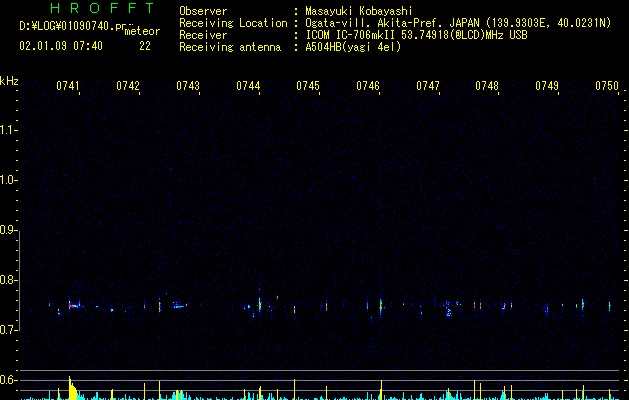Click the Receiving Location label
Image resolution: width=629 pixels, height=400 pixels.
(233, 23)
